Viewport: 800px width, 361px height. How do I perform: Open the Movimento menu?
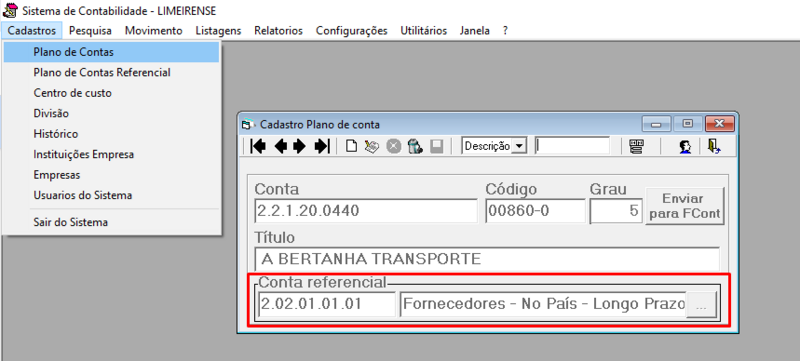pos(154,31)
